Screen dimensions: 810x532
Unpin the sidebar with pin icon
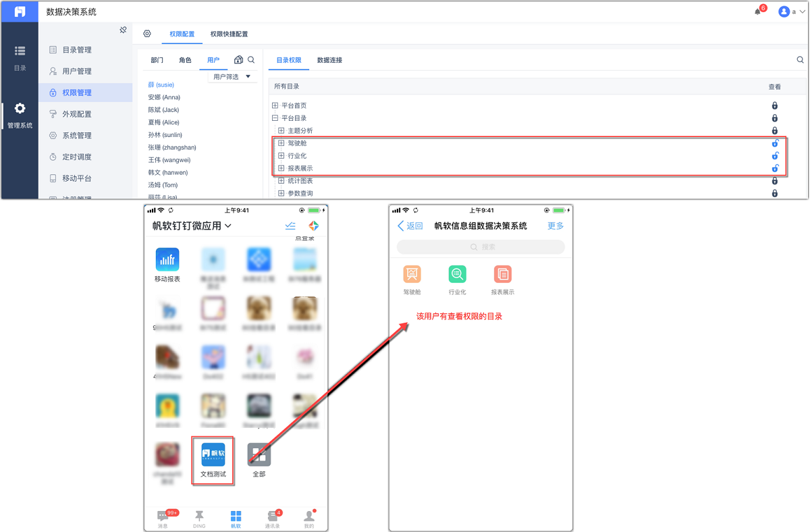point(123,30)
